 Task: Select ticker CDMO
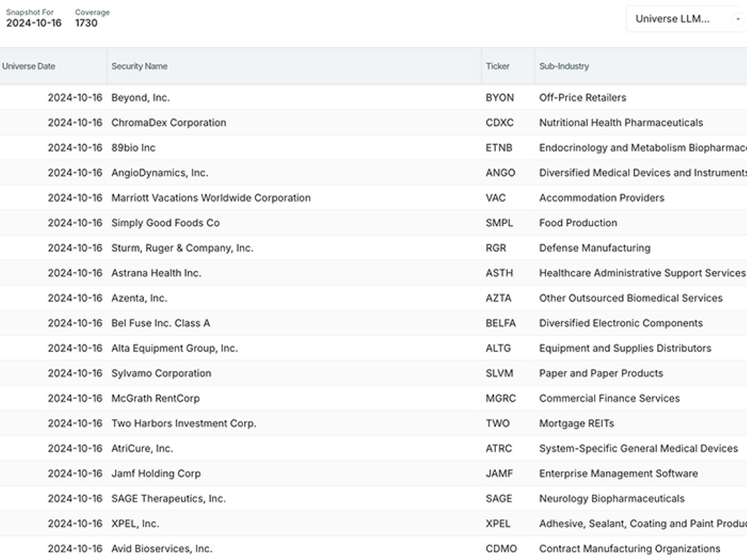(501, 548)
